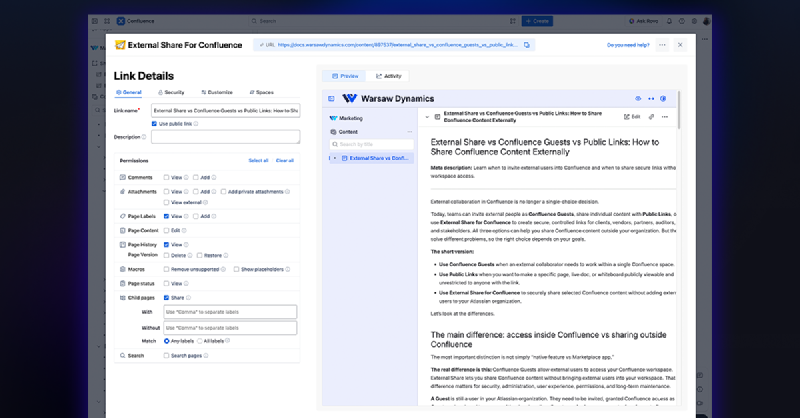Uncheck the Page Labels View checkbox
Screen dimensions: 800x418
point(166,216)
